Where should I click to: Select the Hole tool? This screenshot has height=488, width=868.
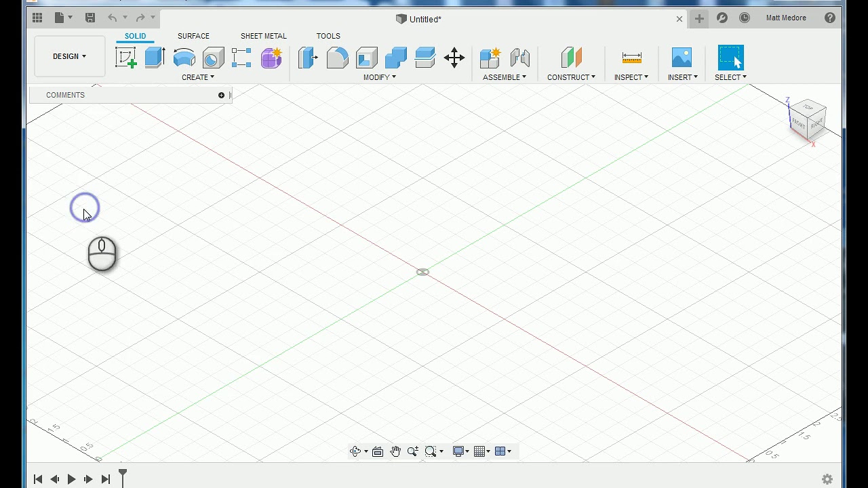[x=213, y=58]
